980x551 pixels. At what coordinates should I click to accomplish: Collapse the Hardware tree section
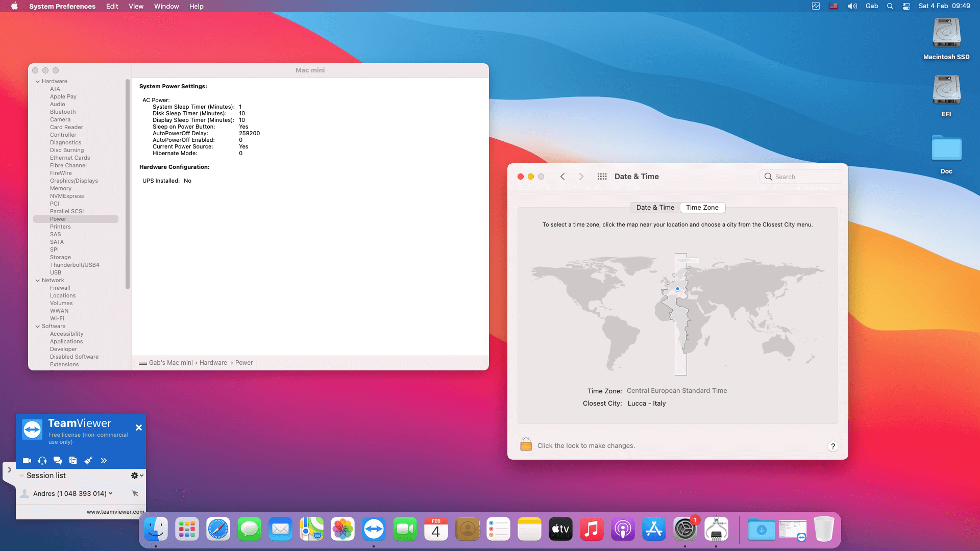38,82
